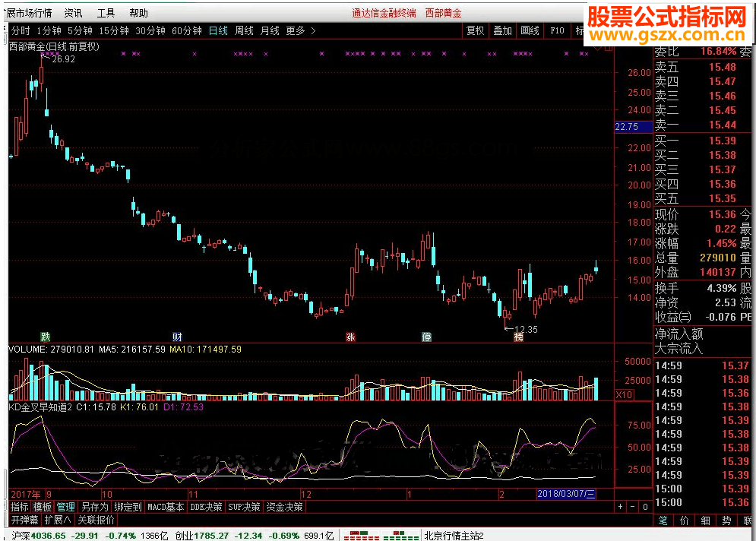Switch to 价 price tab
The width and height of the screenshot is (756, 541).
685,520
